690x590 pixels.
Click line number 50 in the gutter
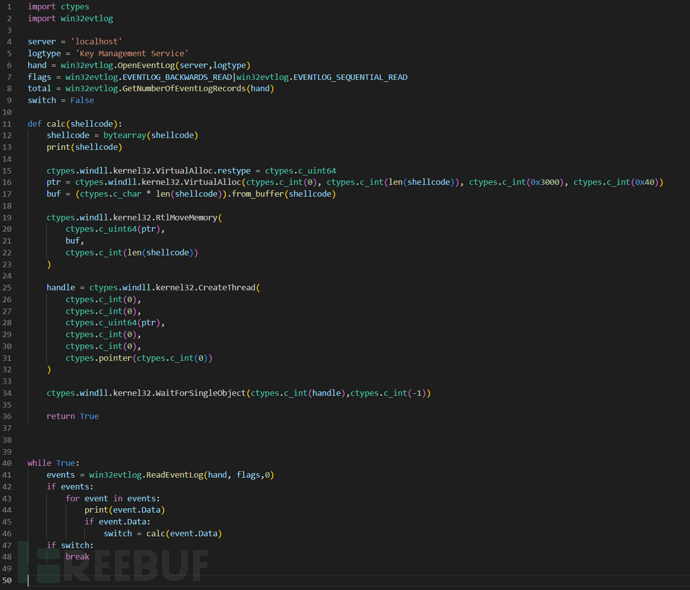(7, 580)
